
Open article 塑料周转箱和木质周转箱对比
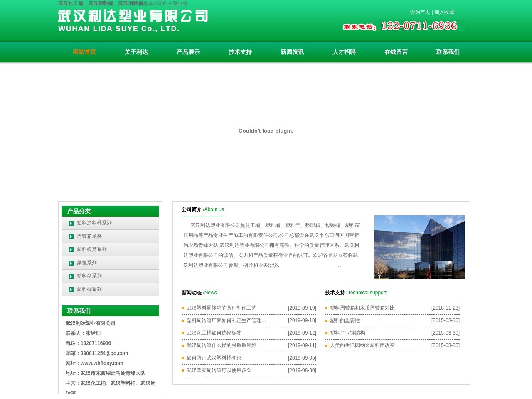tap(362, 308)
